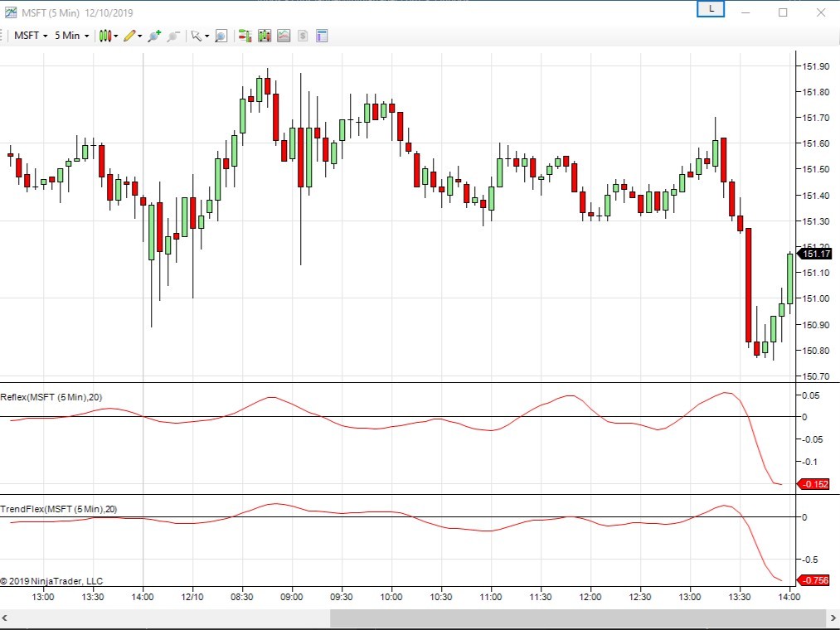Screen dimensions: 840x630
Task: Click the 12/10 date label on time axis
Action: pos(192,597)
